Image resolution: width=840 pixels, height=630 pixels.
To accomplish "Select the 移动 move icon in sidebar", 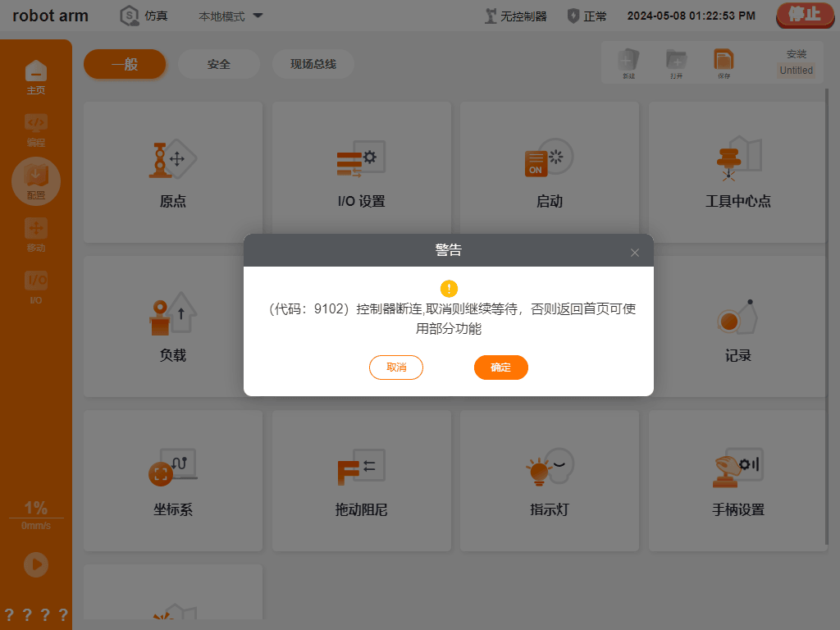I will [36, 235].
